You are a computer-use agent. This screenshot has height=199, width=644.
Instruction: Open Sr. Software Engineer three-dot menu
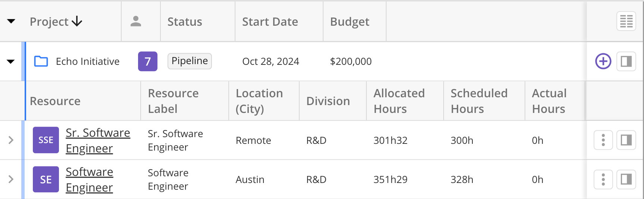[x=603, y=140]
